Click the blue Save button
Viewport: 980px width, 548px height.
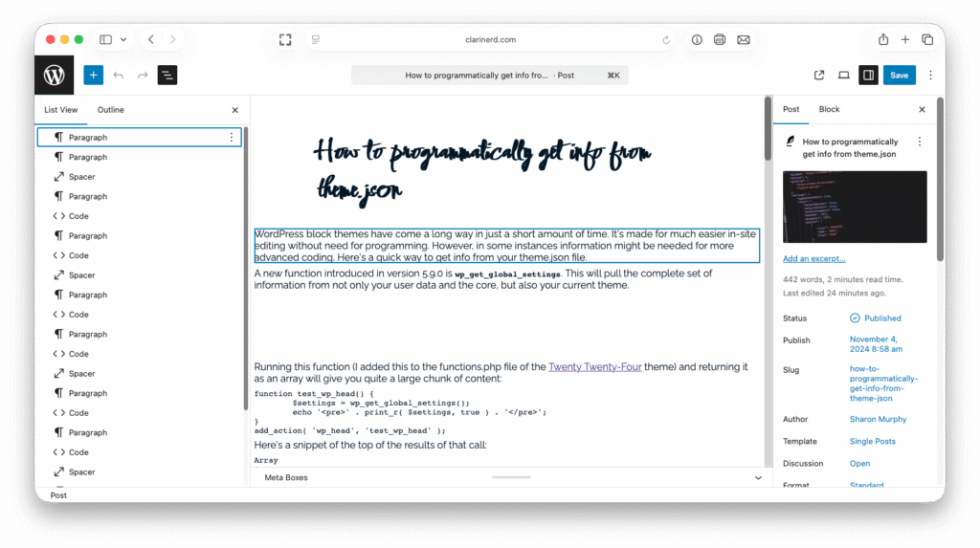point(899,76)
